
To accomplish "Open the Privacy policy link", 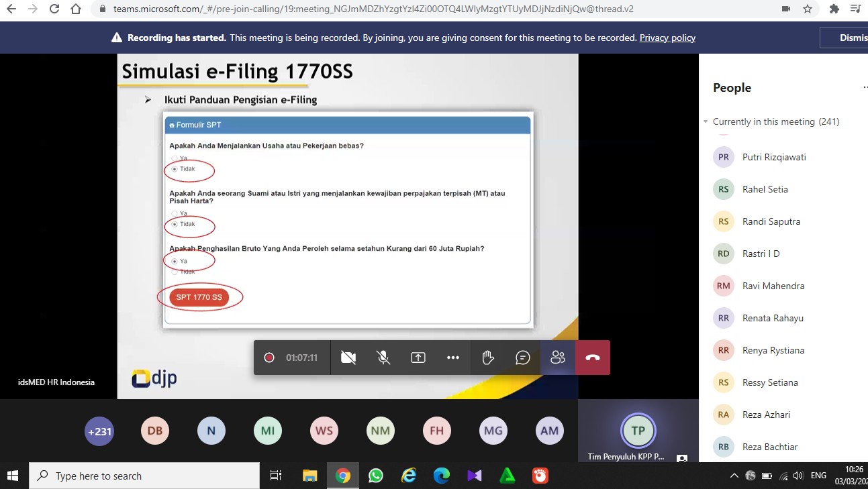I will click(667, 38).
